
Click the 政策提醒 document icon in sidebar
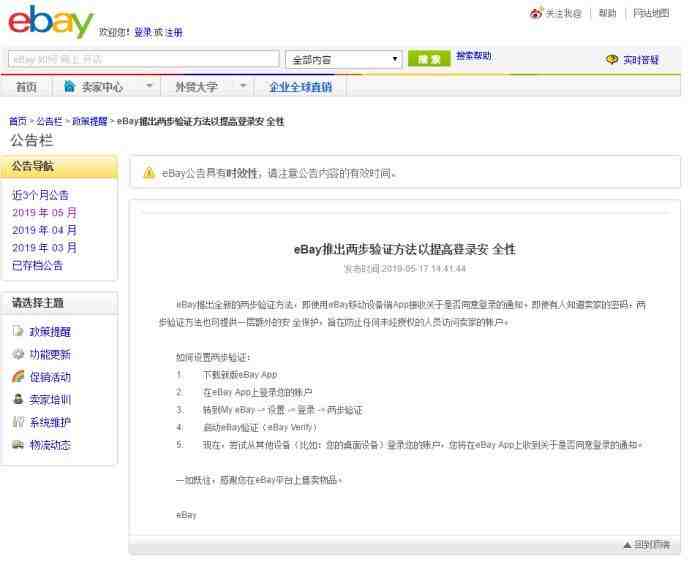(18, 331)
